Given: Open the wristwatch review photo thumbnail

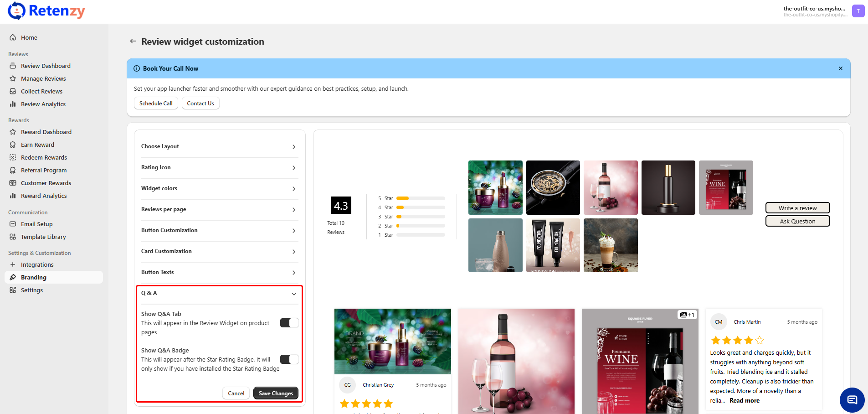Looking at the screenshot, I should pyautogui.click(x=553, y=187).
